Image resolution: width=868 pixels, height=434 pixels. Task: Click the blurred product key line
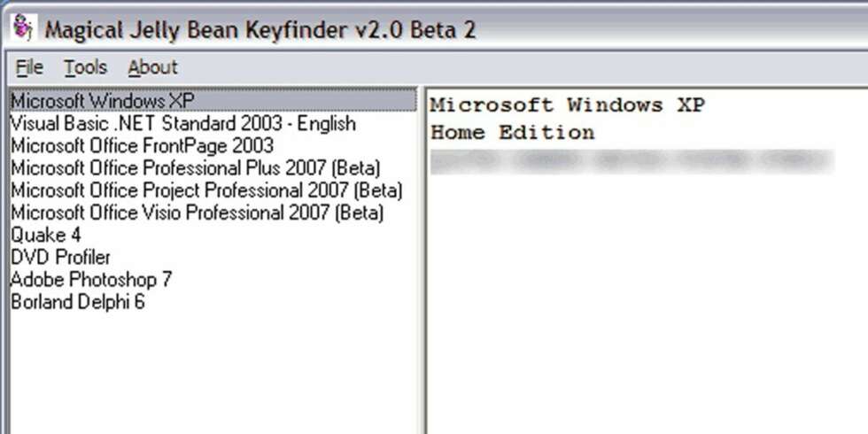(x=632, y=161)
